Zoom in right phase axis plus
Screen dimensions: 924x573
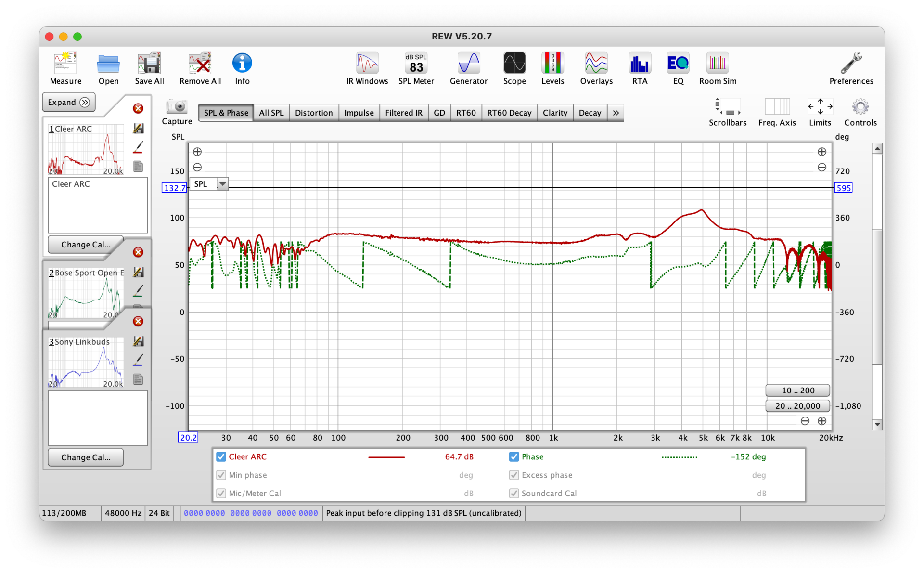tap(822, 152)
